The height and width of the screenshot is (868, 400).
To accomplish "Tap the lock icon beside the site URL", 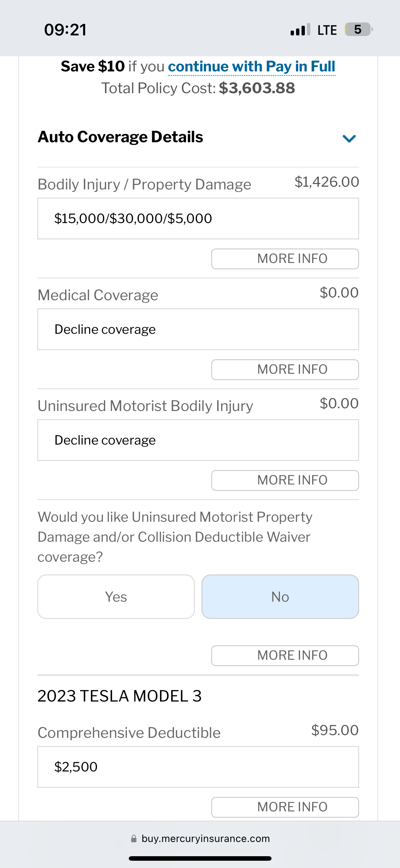I will [x=134, y=839].
